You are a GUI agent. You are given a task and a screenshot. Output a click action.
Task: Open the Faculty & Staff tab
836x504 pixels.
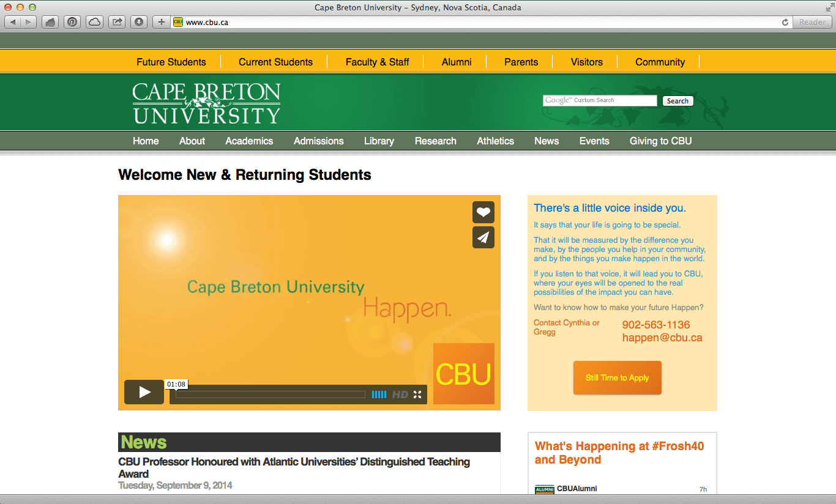(x=377, y=62)
